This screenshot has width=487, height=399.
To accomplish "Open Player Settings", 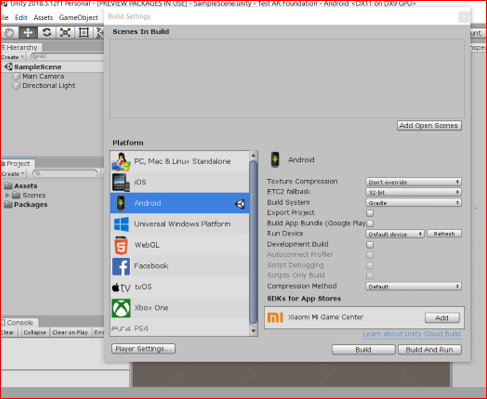I will 143,349.
